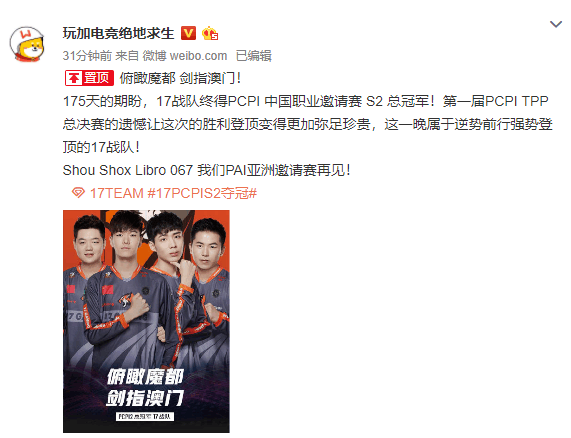The width and height of the screenshot is (571, 438).
Task: Click the crown membership badge icon
Action: (210, 33)
